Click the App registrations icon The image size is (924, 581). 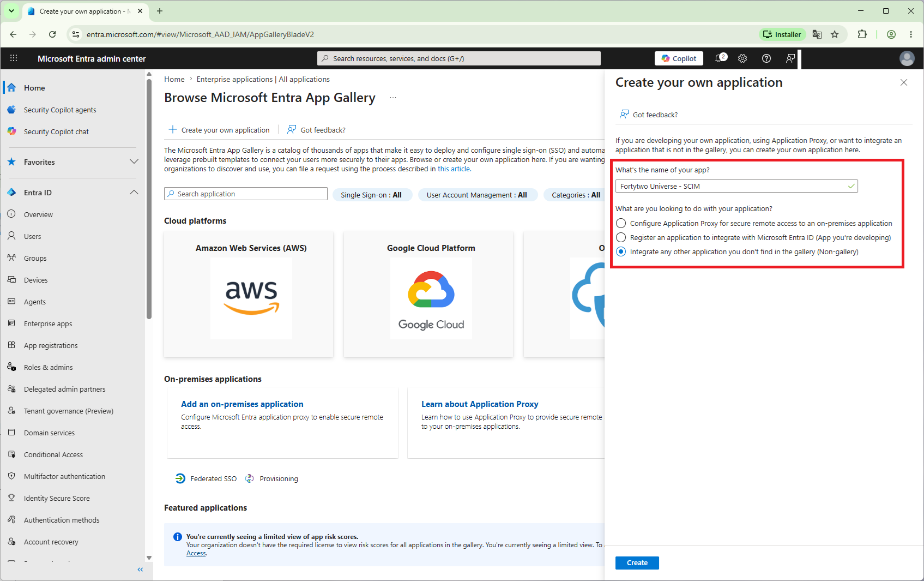[11, 345]
